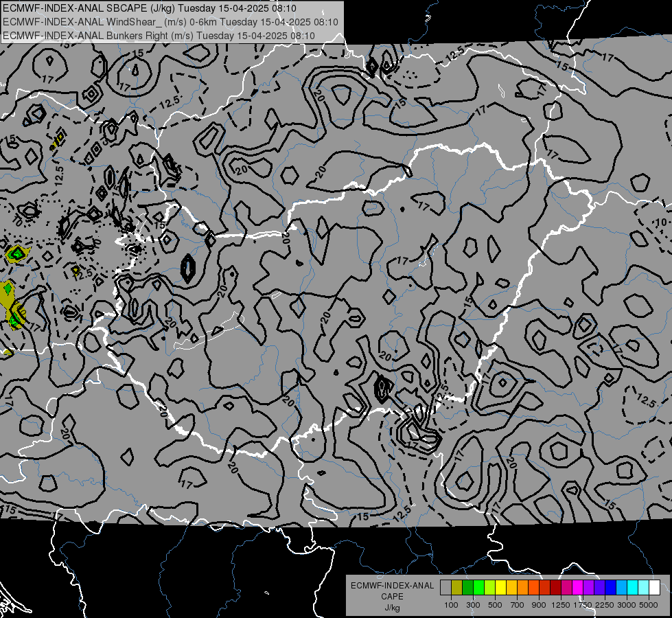The image size is (672, 618).
Task: Click the legend value 1250
Action: 561,605
